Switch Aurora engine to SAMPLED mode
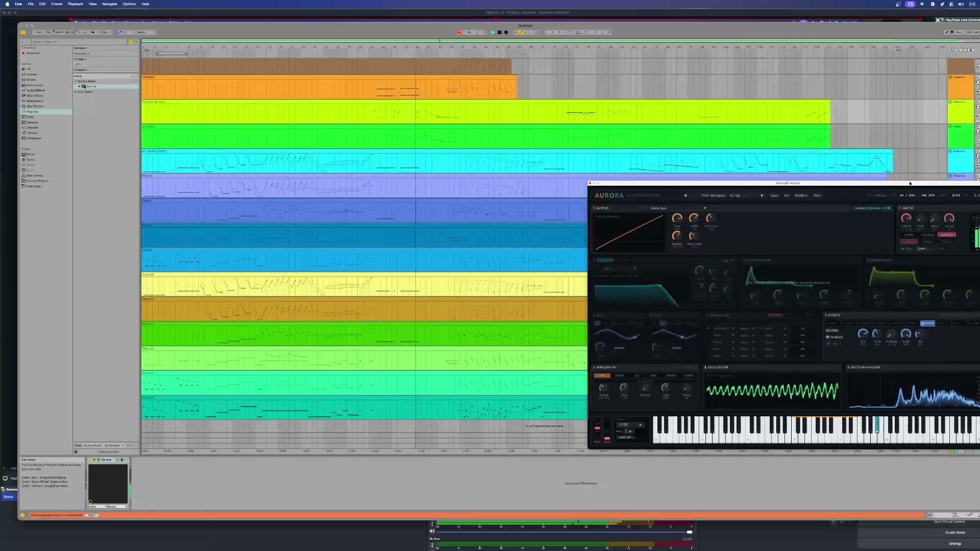This screenshot has width=980, height=551. coord(946,235)
